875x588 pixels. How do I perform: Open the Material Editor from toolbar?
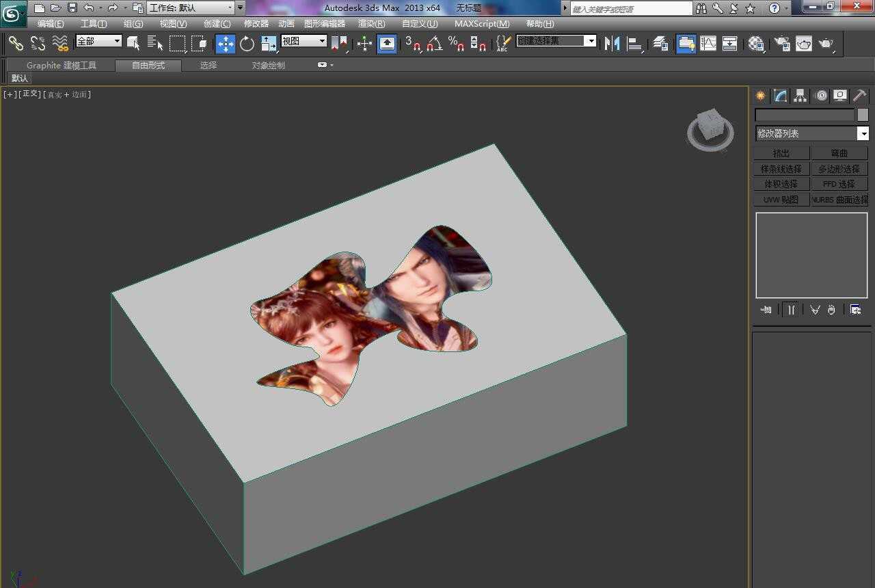[755, 44]
